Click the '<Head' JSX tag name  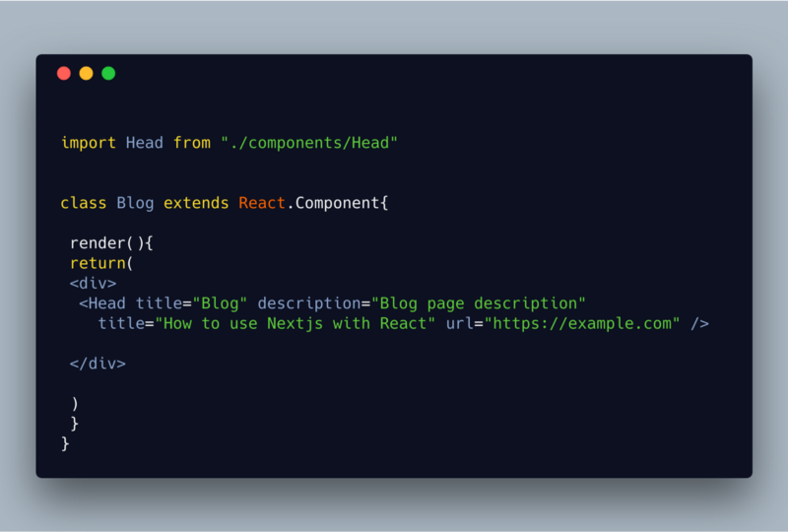coord(102,303)
